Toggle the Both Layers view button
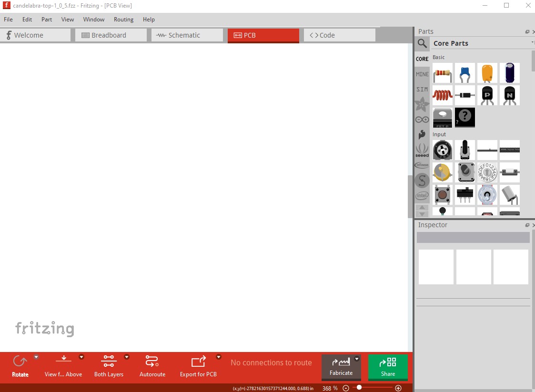 (x=109, y=362)
